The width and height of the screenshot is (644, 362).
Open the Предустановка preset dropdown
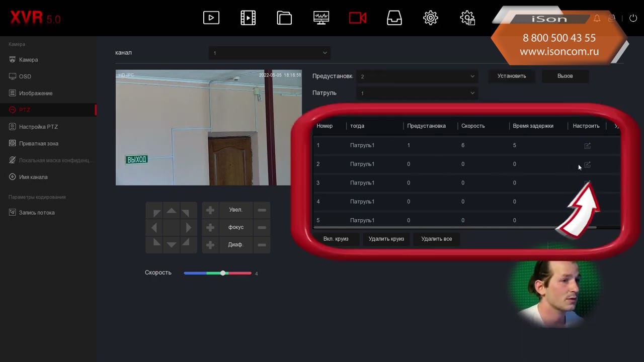417,76
